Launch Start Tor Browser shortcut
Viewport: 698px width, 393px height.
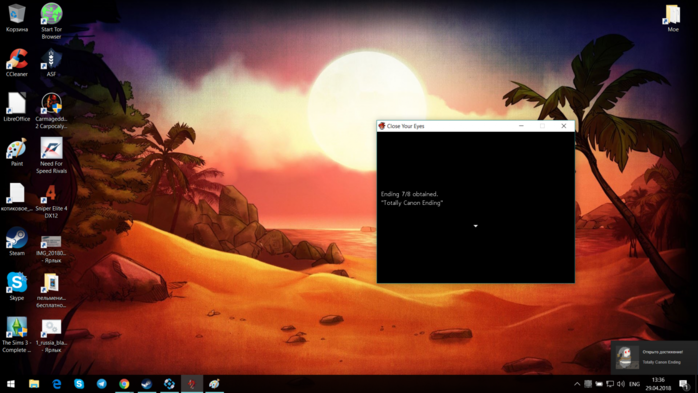(51, 20)
